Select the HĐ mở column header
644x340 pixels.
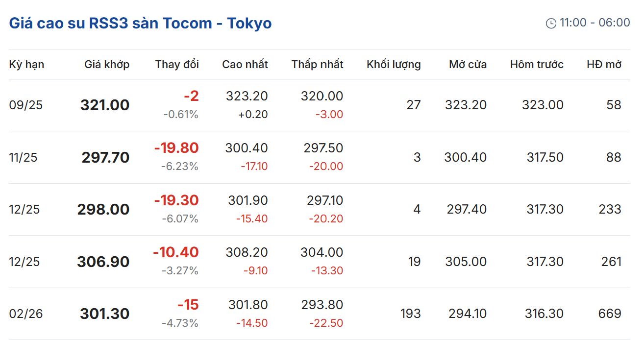604,64
